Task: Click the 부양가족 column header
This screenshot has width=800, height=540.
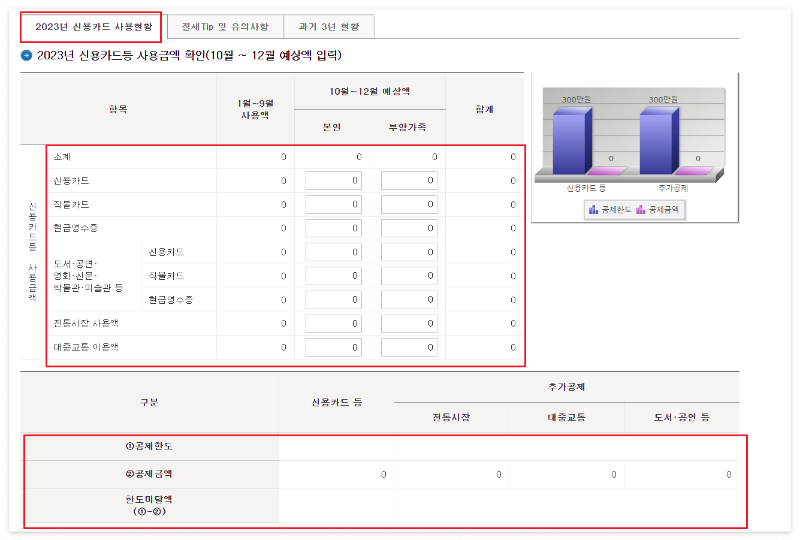Action: tap(407, 127)
